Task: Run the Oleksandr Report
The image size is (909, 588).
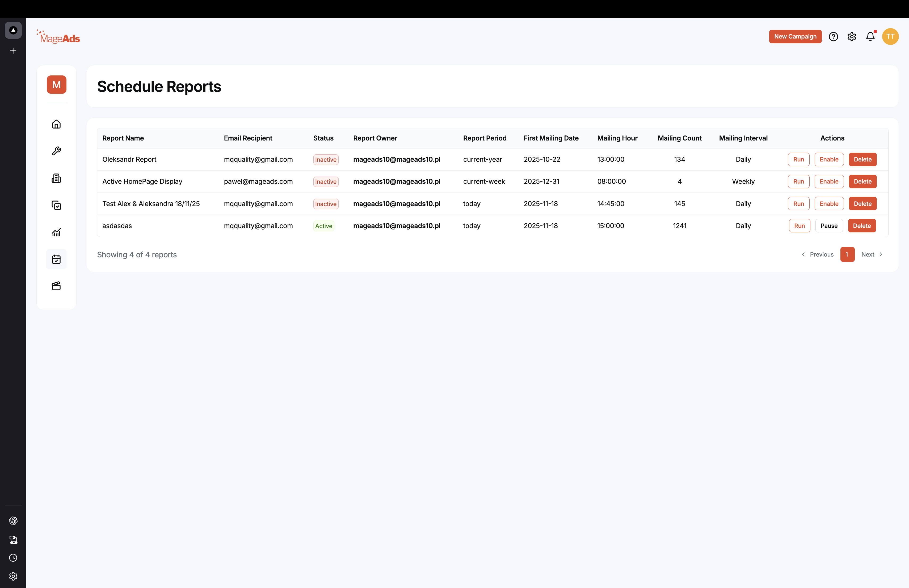Action: pos(799,160)
